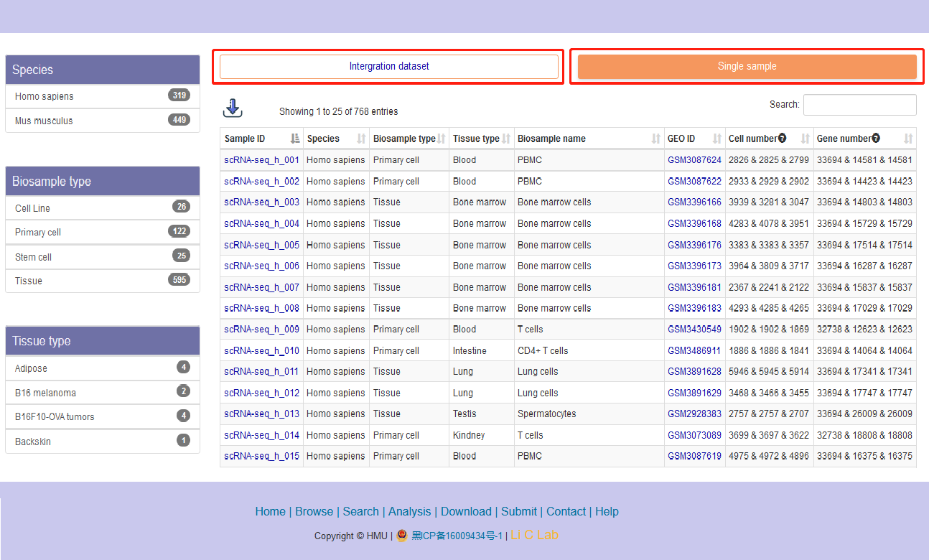
Task: Filter by B16F10-OVA tumors tissue type
Action: click(x=103, y=416)
